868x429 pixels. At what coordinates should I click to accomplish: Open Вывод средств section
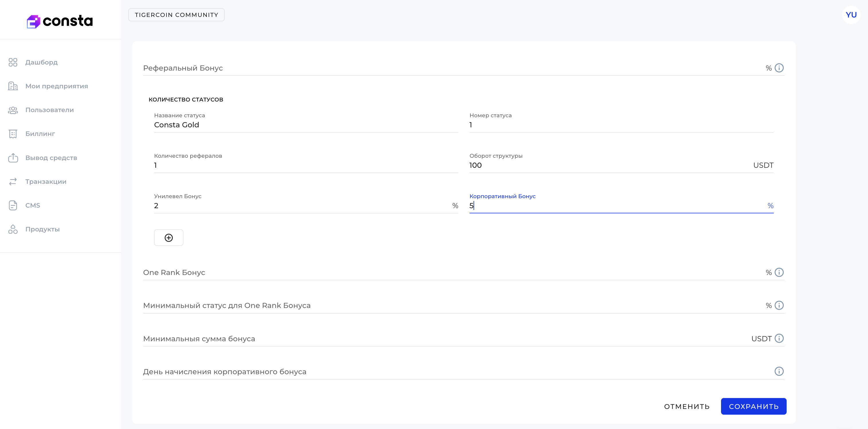(x=51, y=158)
